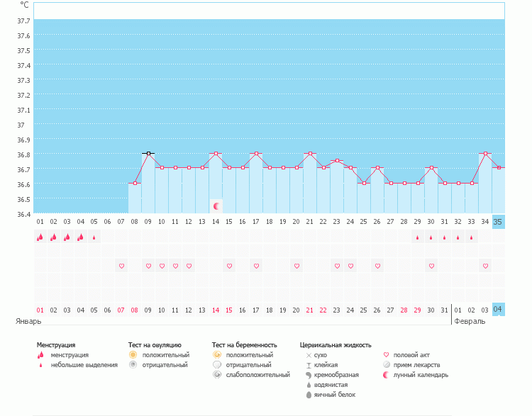Select highlighted calendar date 04 in February
This screenshot has width=532, height=416.
click(498, 310)
